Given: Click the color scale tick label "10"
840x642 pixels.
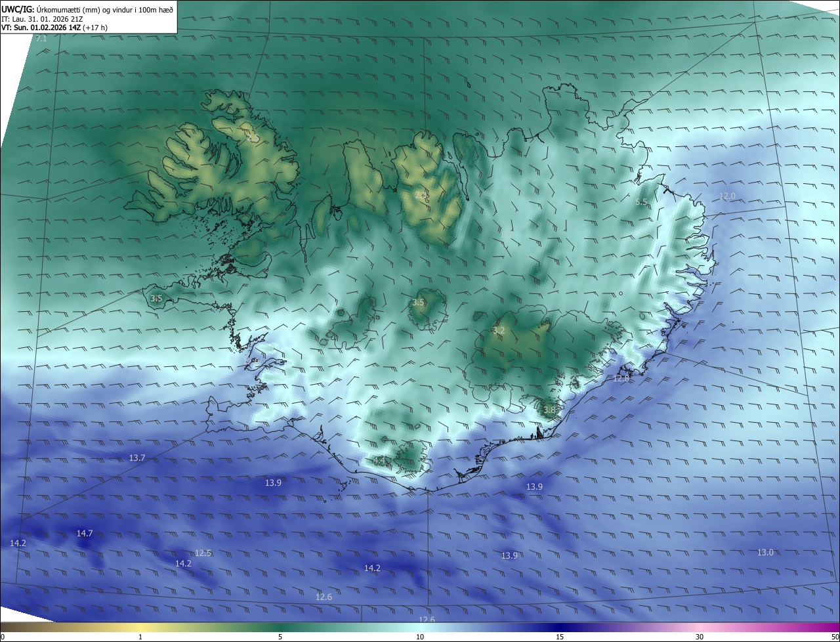Looking at the screenshot, I should (420, 637).
